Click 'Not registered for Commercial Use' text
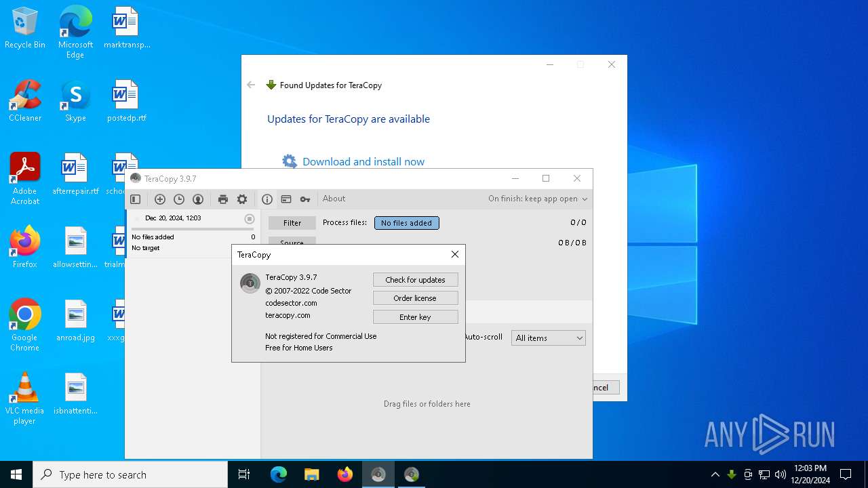This screenshot has width=868, height=488. (321, 336)
